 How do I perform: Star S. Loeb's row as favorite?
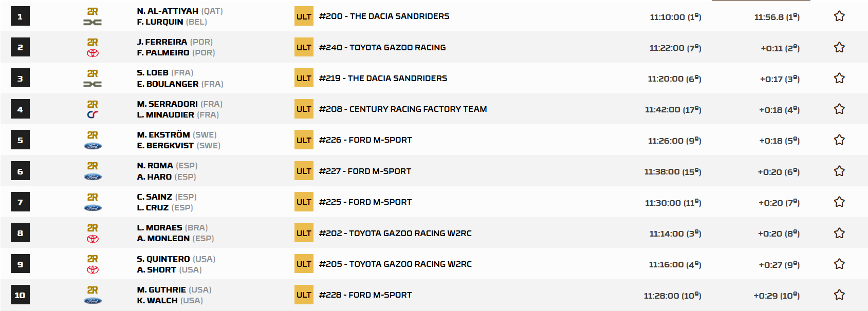839,79
